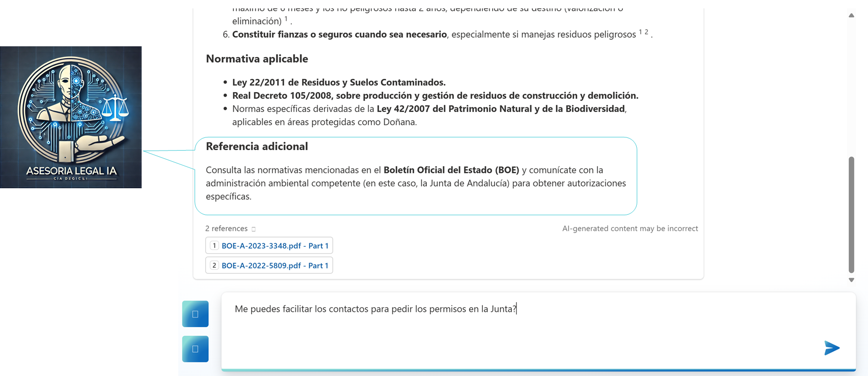Click the scrollbar down arrow
This screenshot has height=376, width=868.
click(851, 280)
